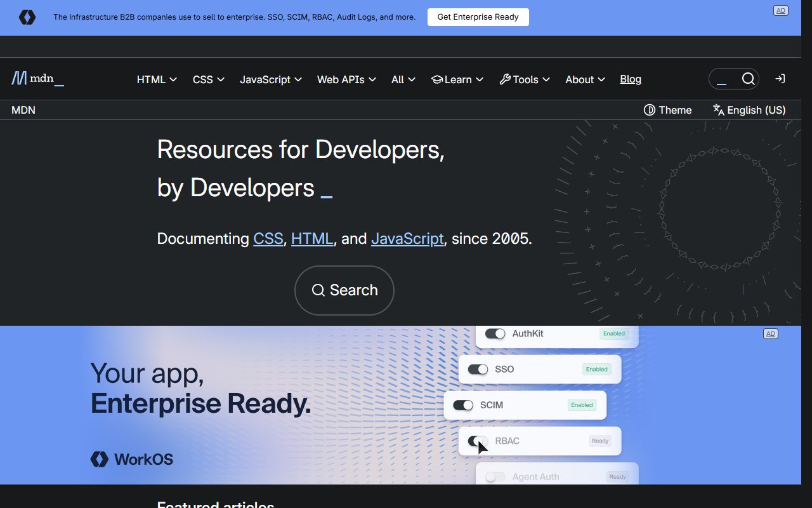Open the Blog link
Viewport: 812px width, 508px height.
coord(631,79)
